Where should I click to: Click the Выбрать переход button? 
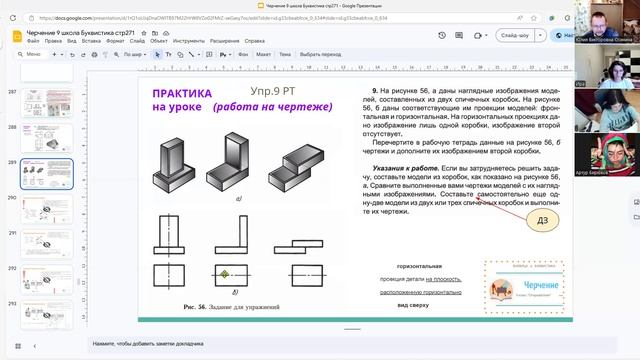[320, 54]
